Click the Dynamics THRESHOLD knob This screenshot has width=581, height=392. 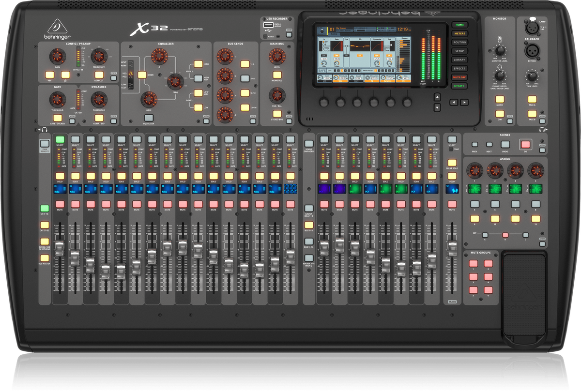pos(99,100)
